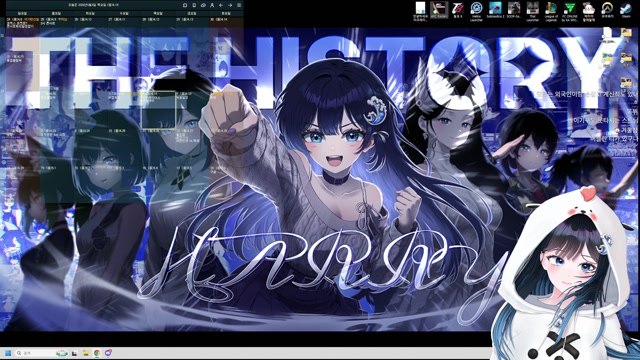This screenshot has width=640, height=360.
Task: Open the Helios Launcher desktop shortcut
Action: 476,11
